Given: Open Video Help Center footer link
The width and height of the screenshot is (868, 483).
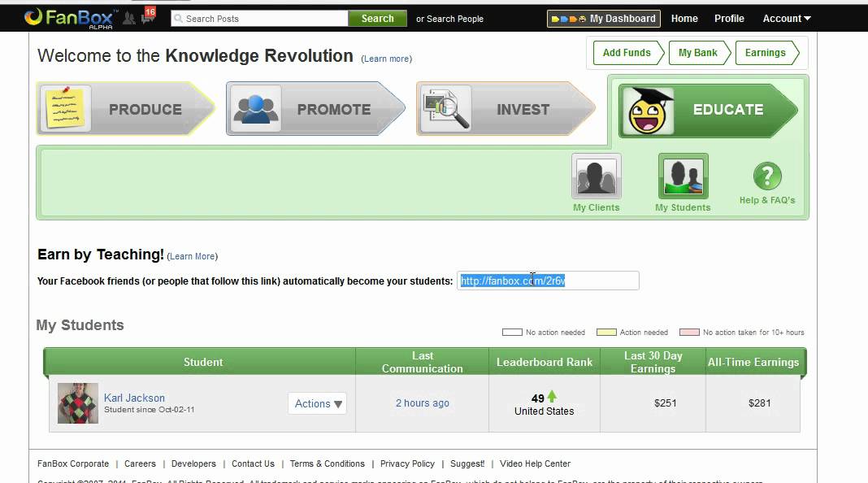Looking at the screenshot, I should coord(535,463).
